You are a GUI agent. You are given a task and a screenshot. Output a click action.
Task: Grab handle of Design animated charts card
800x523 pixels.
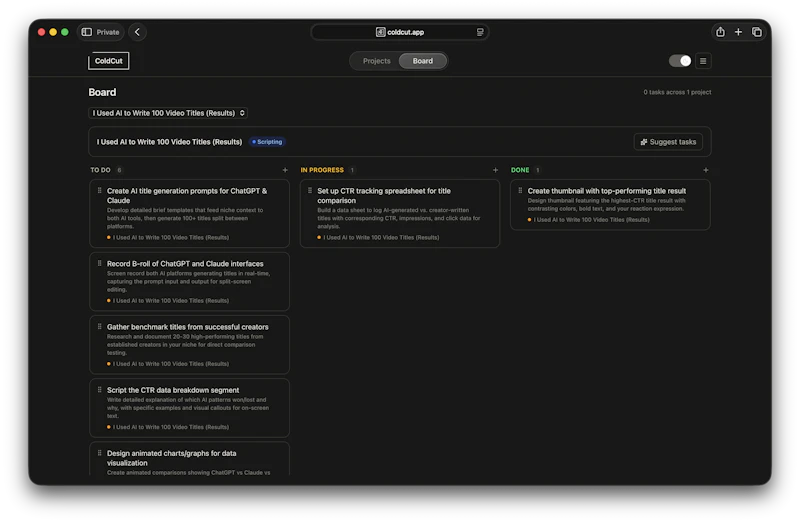point(99,453)
